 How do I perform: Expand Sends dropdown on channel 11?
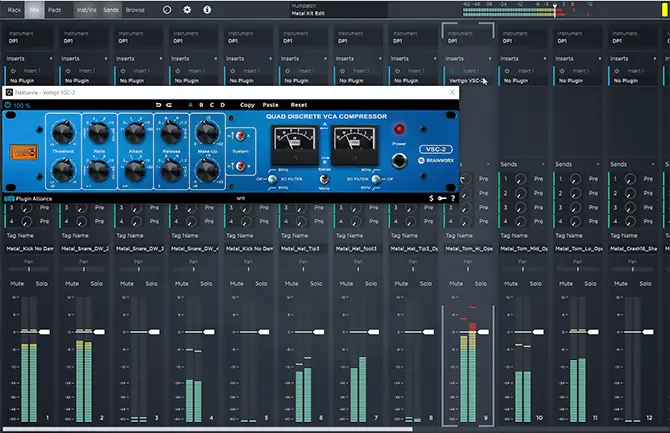click(x=598, y=164)
